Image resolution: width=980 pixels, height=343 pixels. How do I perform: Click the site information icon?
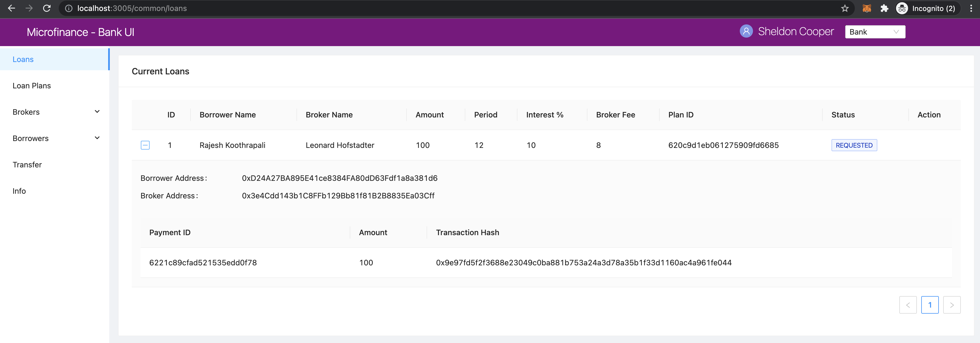[68, 8]
